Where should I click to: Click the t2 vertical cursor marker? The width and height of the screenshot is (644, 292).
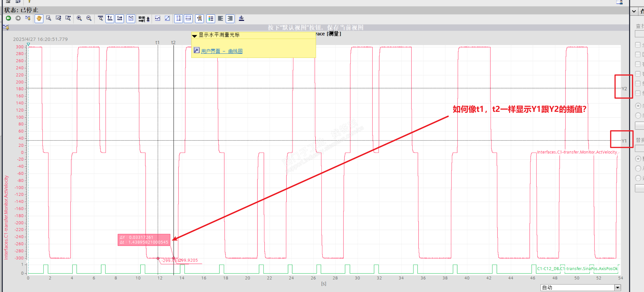tap(173, 43)
